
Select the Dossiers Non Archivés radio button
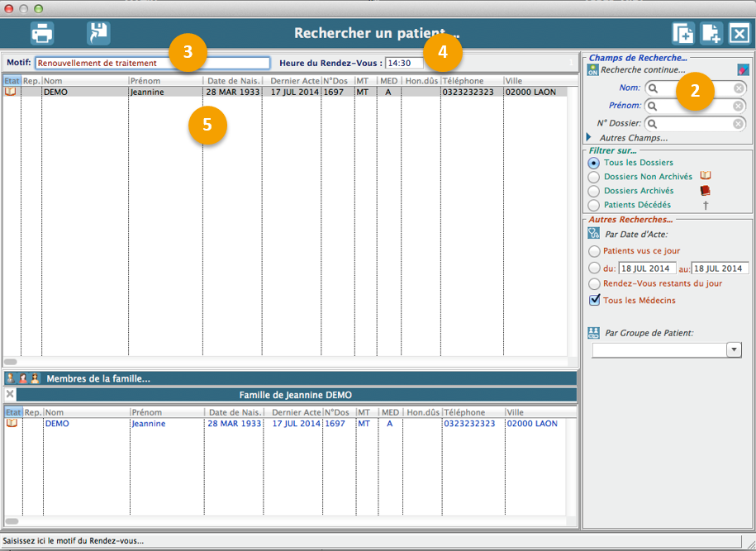tap(594, 177)
